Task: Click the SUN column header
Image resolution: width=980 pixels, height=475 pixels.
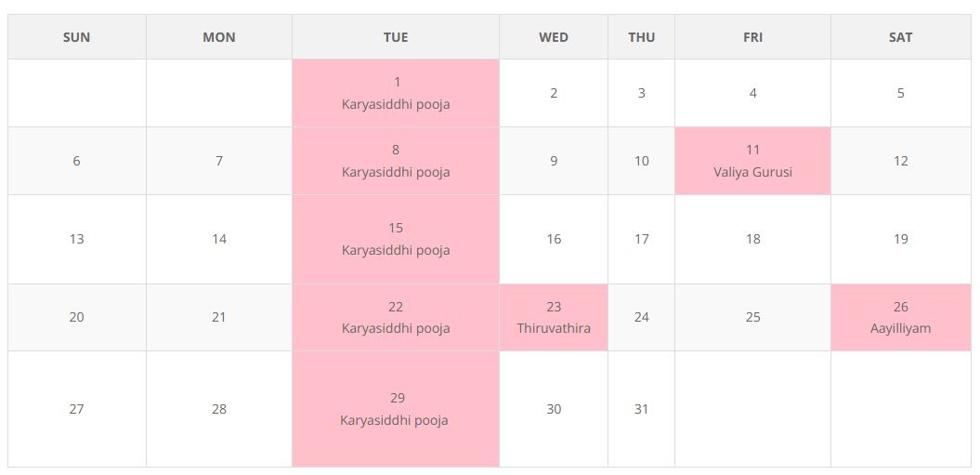Action: [76, 37]
